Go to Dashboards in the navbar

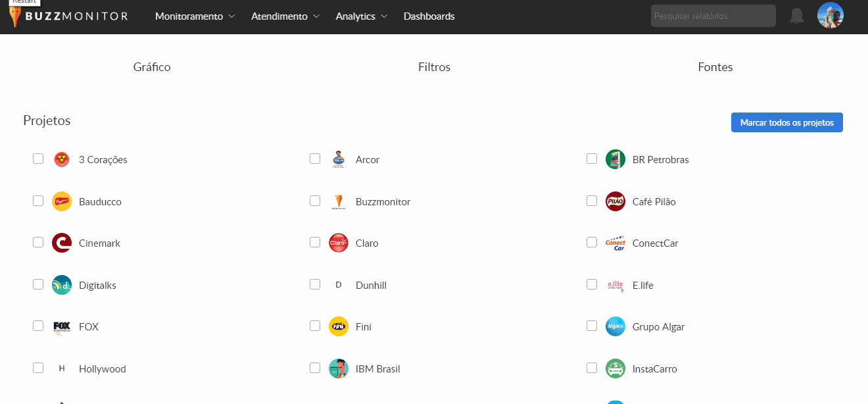pyautogui.click(x=429, y=16)
